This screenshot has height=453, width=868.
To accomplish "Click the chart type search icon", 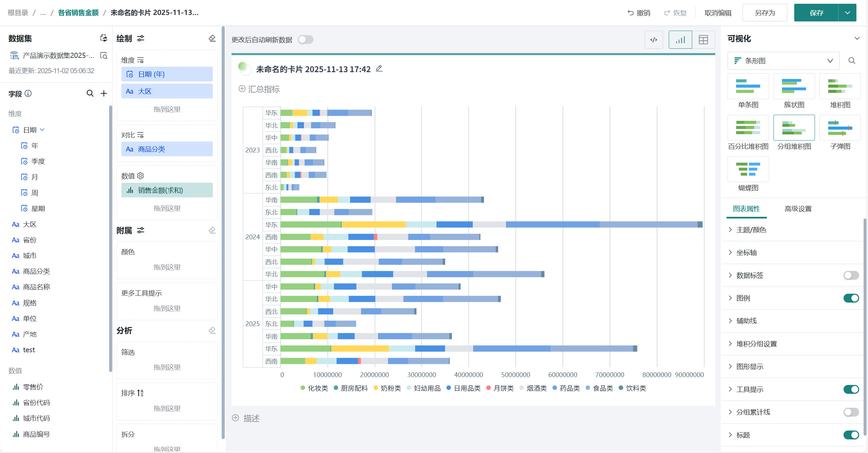I will click(852, 61).
